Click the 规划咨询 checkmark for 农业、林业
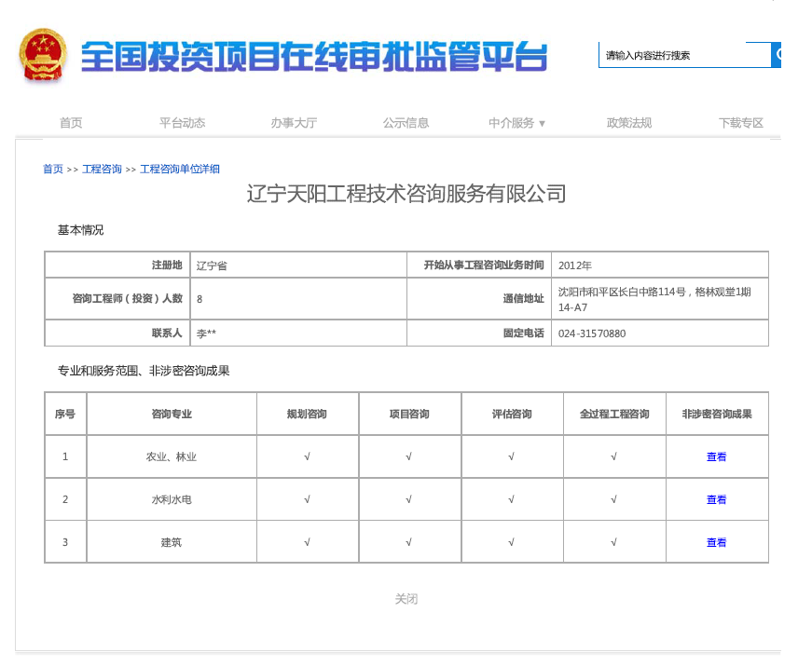Viewport: 812px width, 667px height. (x=307, y=456)
